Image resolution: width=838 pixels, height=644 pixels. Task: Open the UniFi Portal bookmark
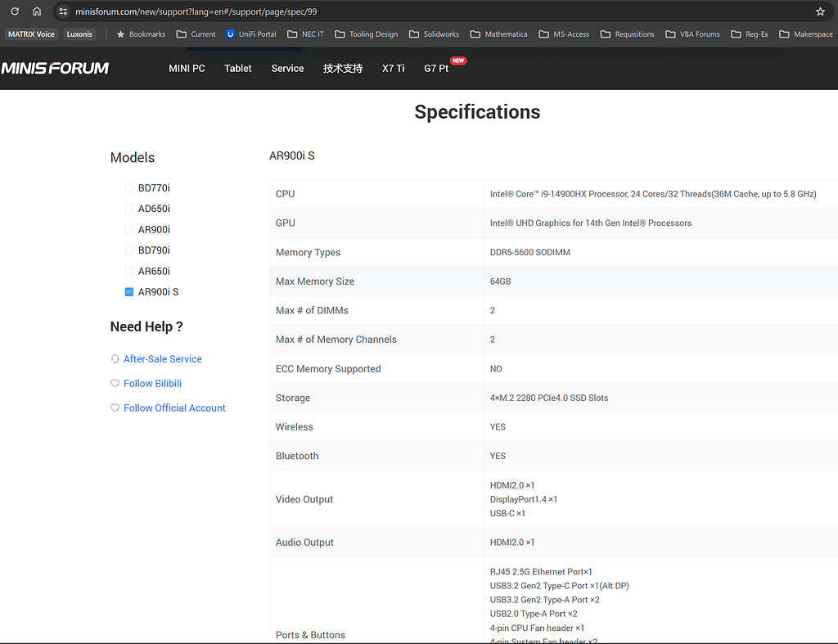(251, 34)
